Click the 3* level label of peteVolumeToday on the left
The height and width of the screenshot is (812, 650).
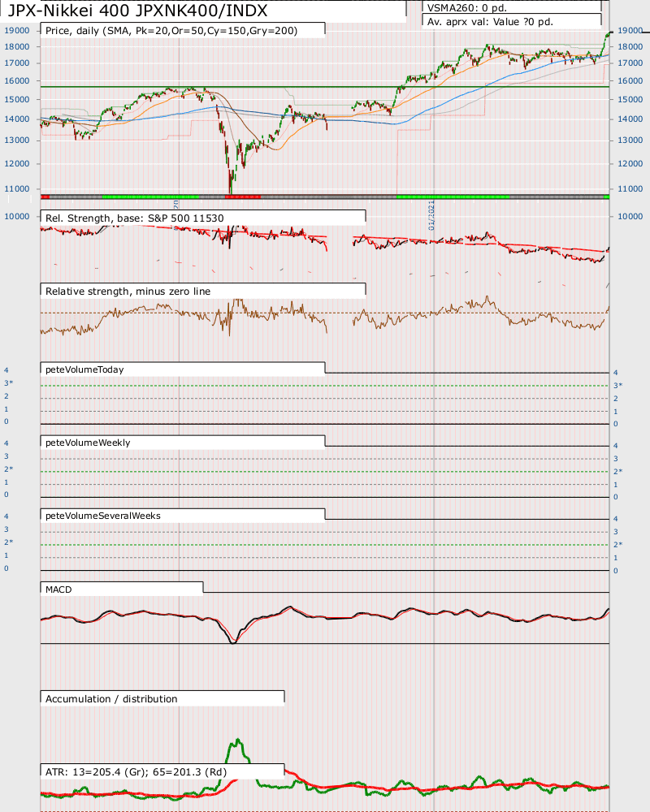(x=9, y=383)
